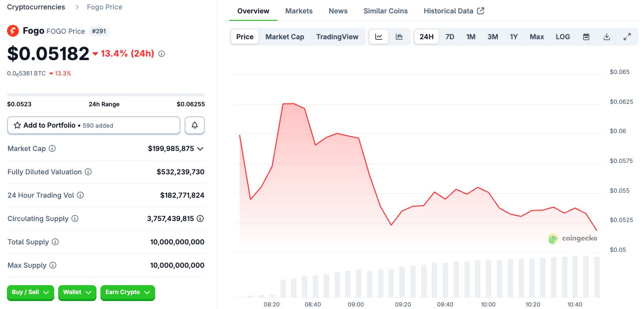Viewport: 644px width, 309px height.
Task: Click the 24h Range progress bar
Action: pos(105,94)
